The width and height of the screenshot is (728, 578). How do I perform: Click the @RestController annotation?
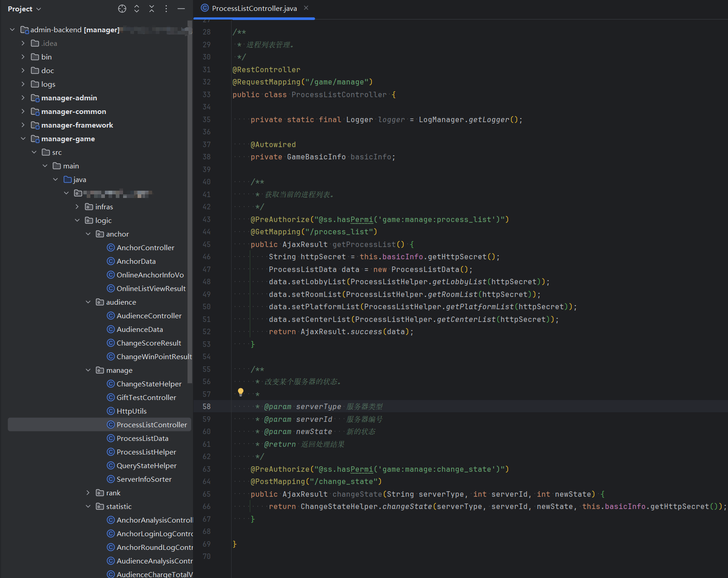click(x=267, y=69)
